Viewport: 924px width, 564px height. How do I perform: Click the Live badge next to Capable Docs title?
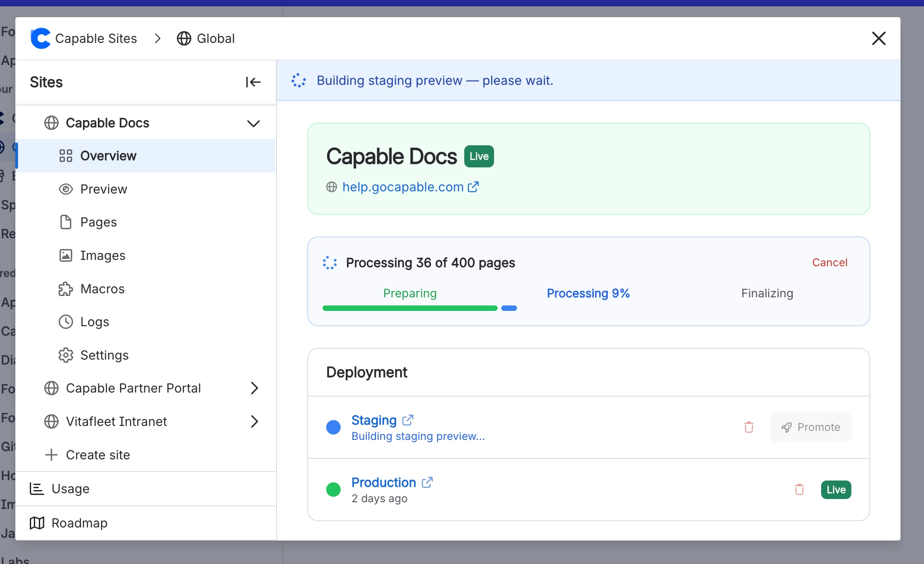[x=479, y=156]
